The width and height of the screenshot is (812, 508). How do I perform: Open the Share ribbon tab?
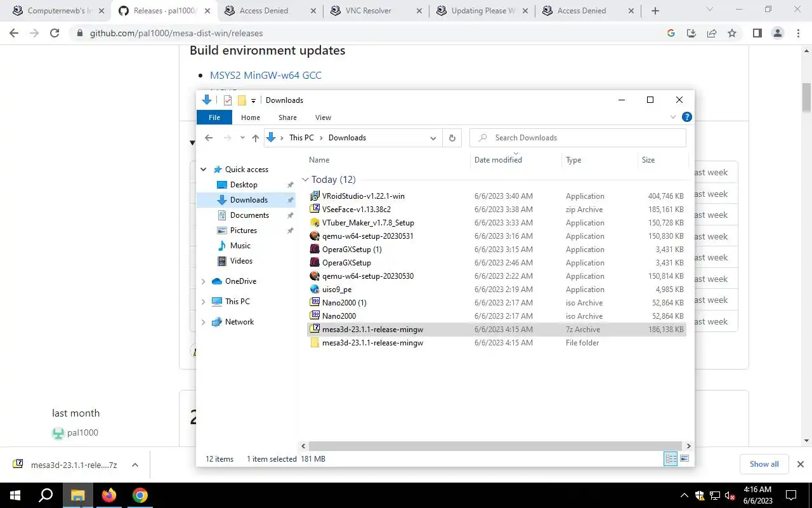287,117
